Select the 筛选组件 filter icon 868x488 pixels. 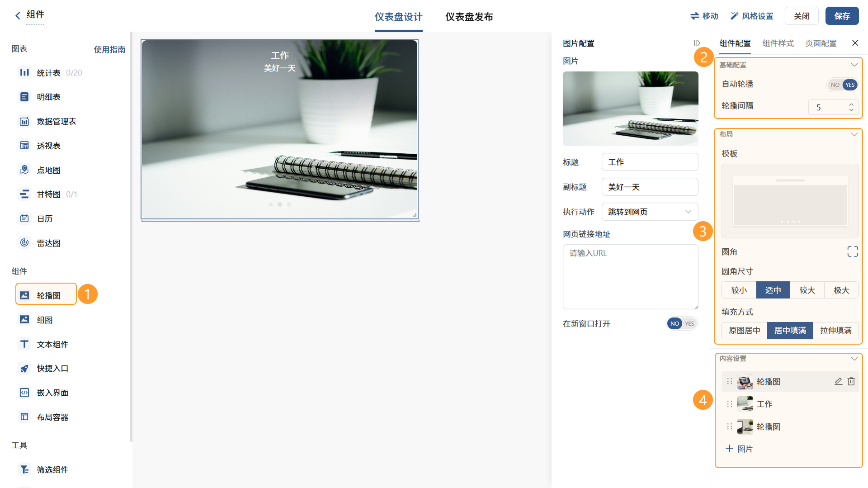pos(24,469)
